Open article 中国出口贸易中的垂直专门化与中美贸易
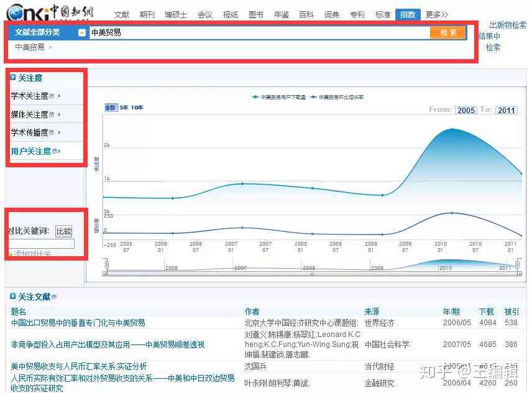The height and width of the screenshot is (393, 532). coord(78,323)
